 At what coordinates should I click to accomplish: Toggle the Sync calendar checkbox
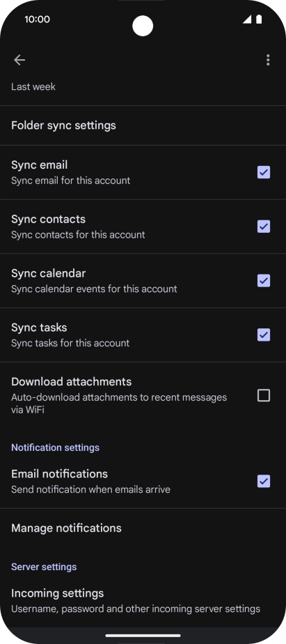click(x=264, y=281)
